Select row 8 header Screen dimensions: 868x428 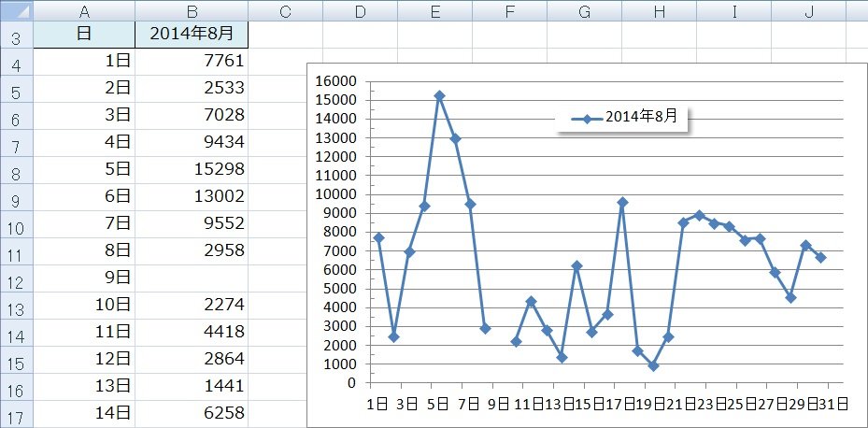pos(17,170)
